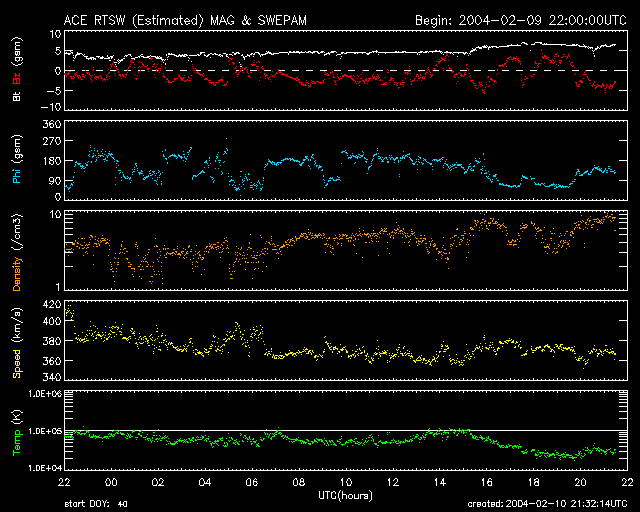Image resolution: width=640 pixels, height=512 pixels.
Task: Click the green Temp (K) axis label
Action: click(x=17, y=430)
